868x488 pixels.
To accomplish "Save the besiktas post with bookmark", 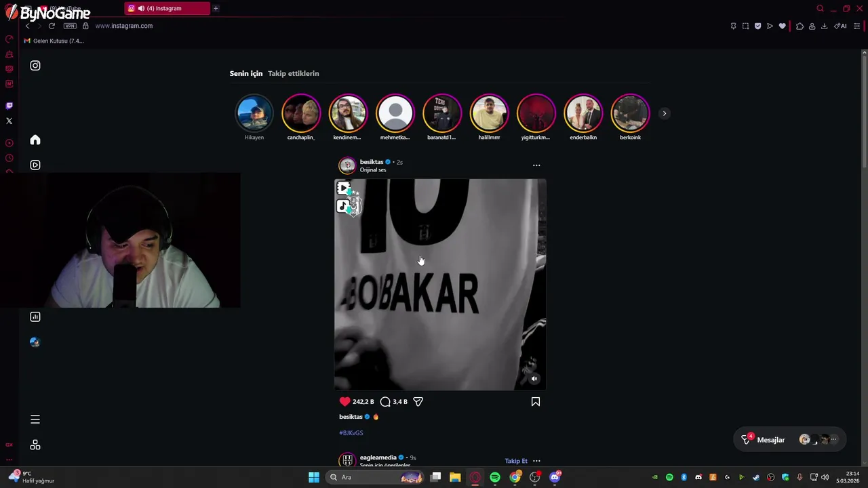I will coord(536,401).
